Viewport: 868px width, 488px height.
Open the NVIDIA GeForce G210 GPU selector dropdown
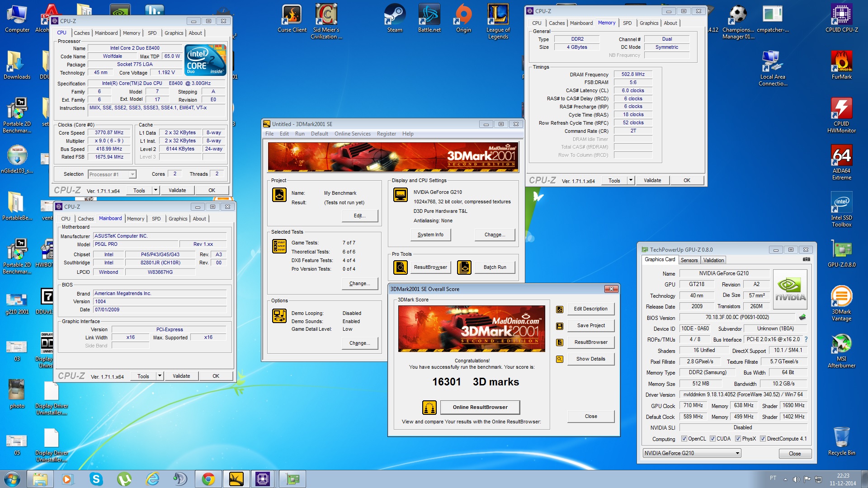point(692,453)
